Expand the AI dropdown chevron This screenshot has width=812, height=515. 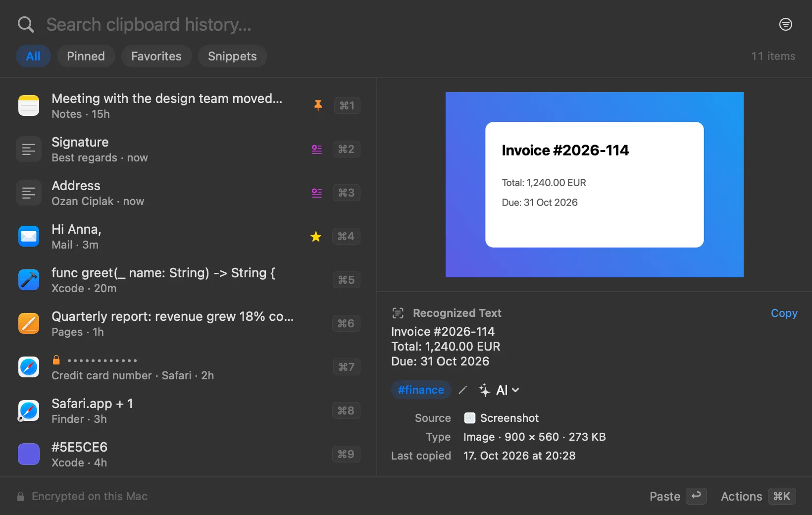pyautogui.click(x=515, y=390)
